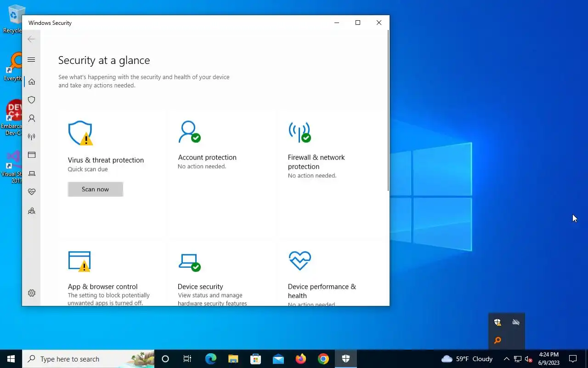Open Device performance & health sidebar heart

click(x=32, y=192)
